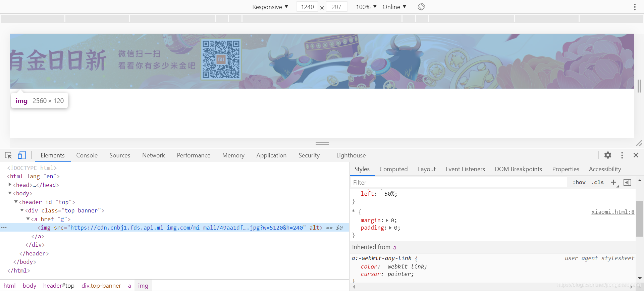This screenshot has height=291, width=644.
Task: Expand the padding property shorthand triangle
Action: coord(390,228)
